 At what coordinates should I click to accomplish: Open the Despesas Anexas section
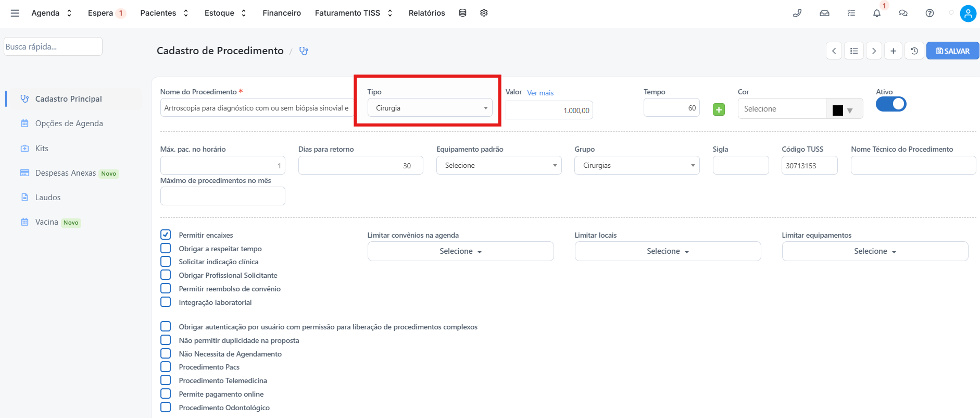pyautogui.click(x=66, y=173)
